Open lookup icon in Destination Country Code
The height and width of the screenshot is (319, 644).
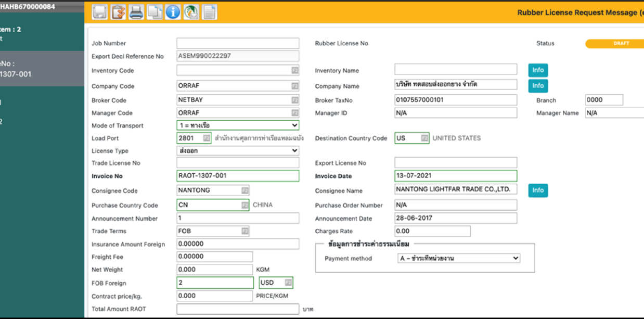pyautogui.click(x=424, y=138)
